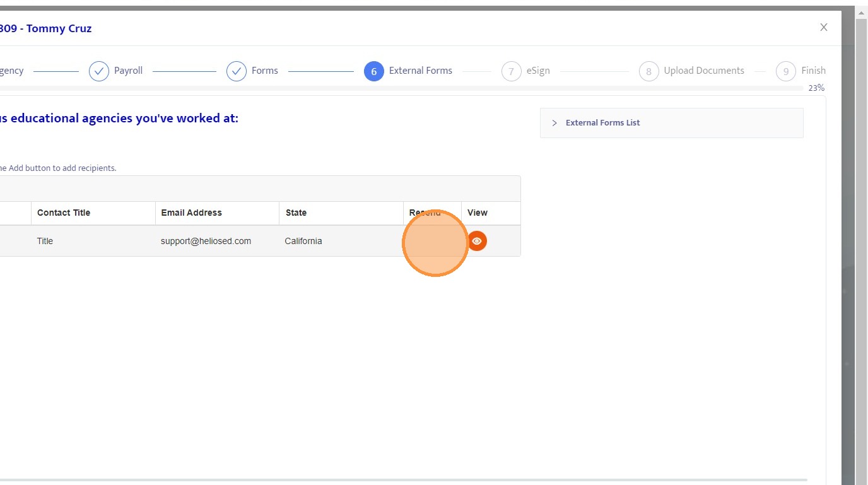Image resolution: width=868 pixels, height=485 pixels.
Task: Open the Forms step
Action: [x=252, y=71]
